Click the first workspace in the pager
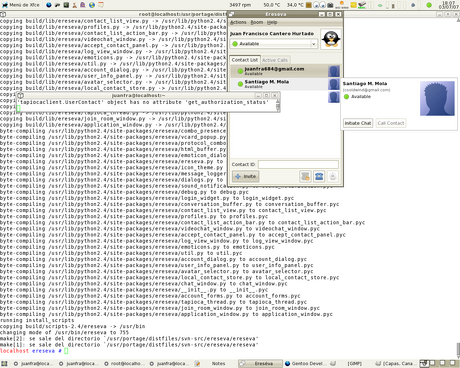Viewport: 460px width, 368px height. point(424,363)
